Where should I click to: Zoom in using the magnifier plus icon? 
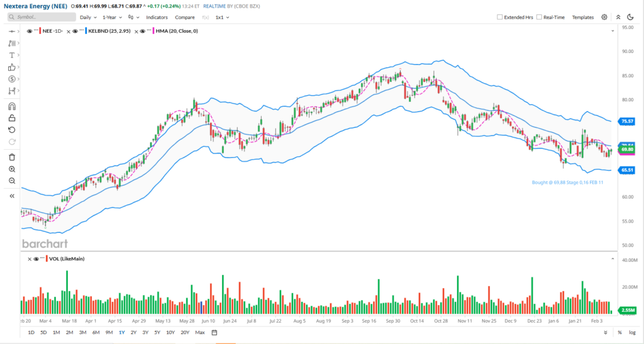[x=11, y=169]
